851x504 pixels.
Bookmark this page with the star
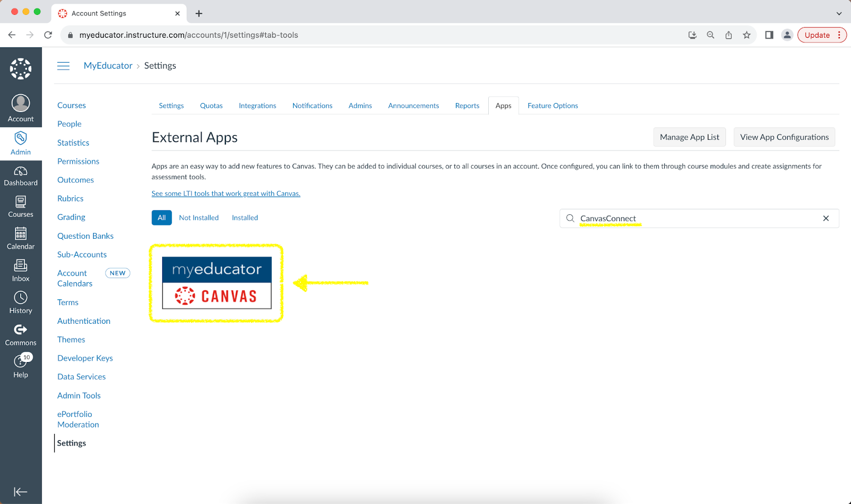pos(747,35)
